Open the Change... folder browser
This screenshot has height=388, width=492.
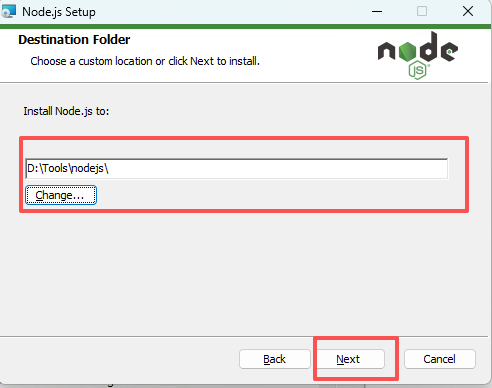pos(61,195)
